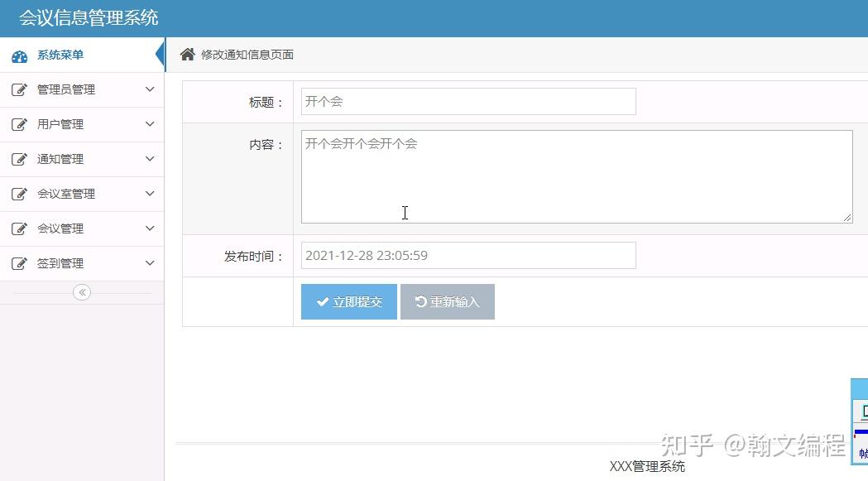The height and width of the screenshot is (481, 868).
Task: Collapse the sidebar using the « arrow
Action: [81, 292]
